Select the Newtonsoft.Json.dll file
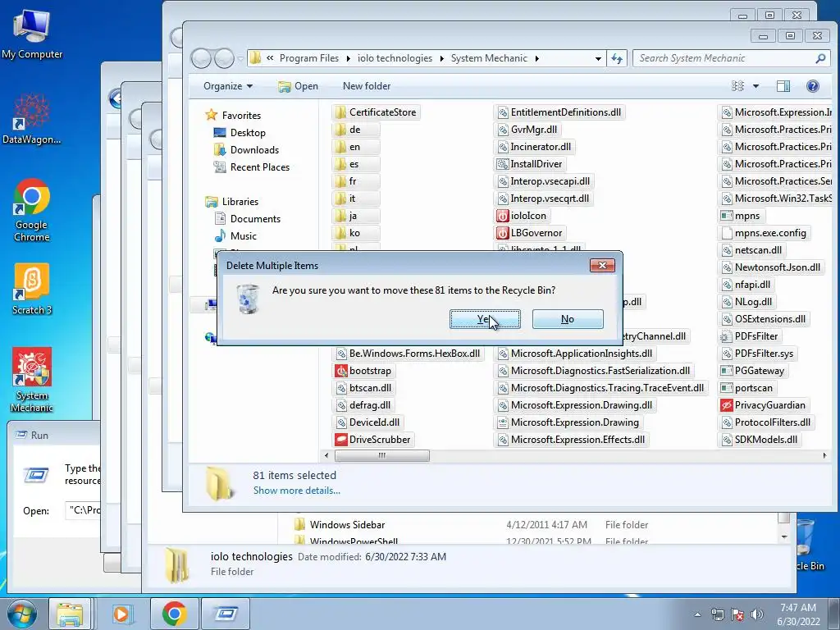Image resolution: width=840 pixels, height=630 pixels. [770, 267]
